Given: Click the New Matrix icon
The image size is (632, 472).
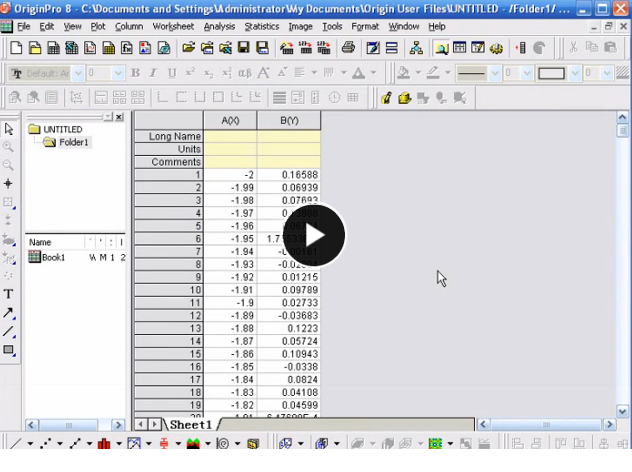Looking at the screenshot, I should (x=108, y=48).
